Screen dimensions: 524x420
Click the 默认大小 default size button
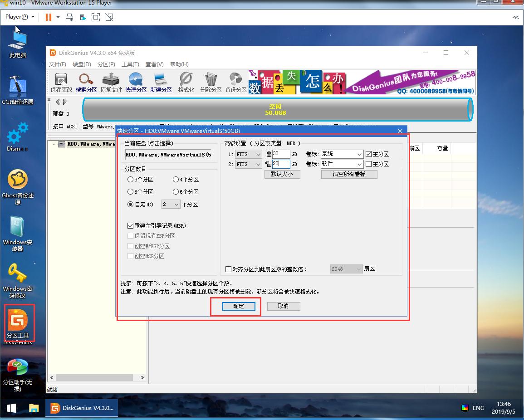coord(282,174)
